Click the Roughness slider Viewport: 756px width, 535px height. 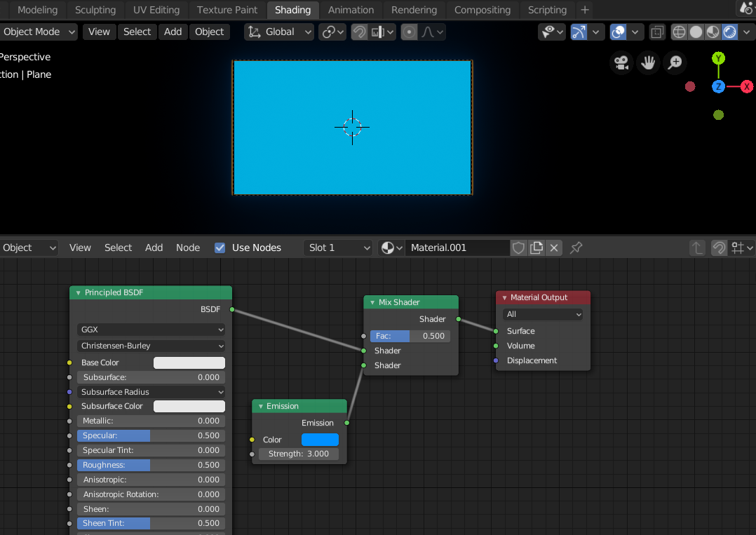coord(151,465)
